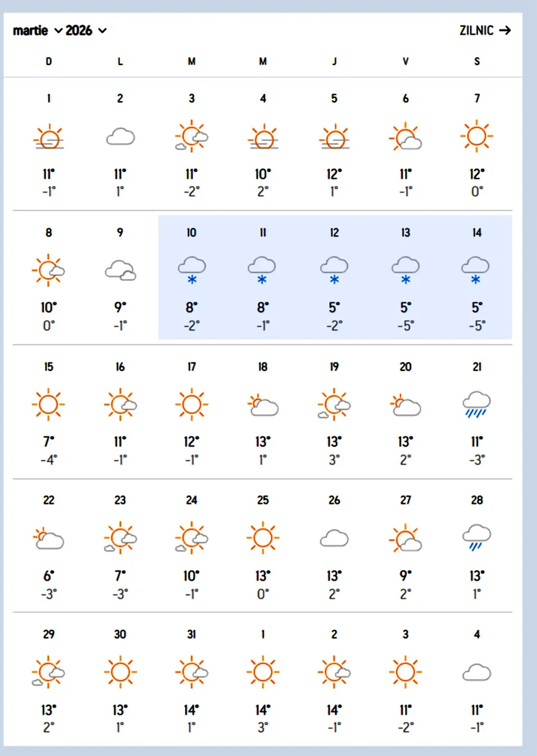Open the martie month dropdown
Screen dimensions: 537x756
coord(38,30)
